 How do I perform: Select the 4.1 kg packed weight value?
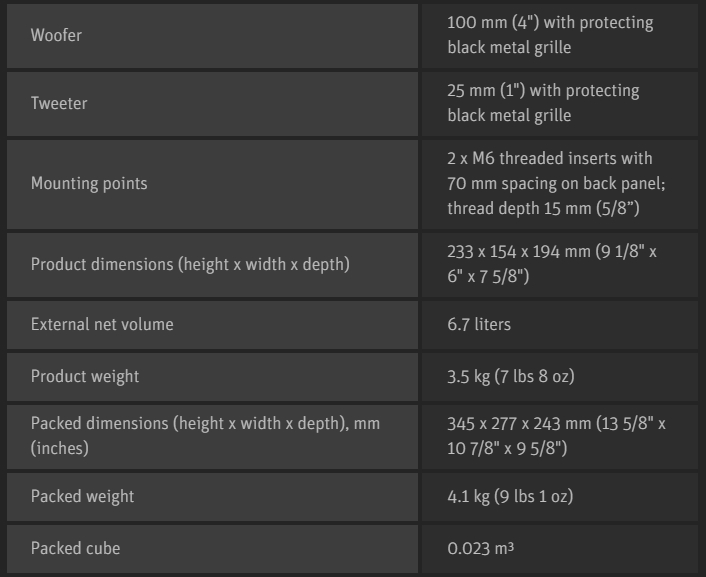click(510, 496)
